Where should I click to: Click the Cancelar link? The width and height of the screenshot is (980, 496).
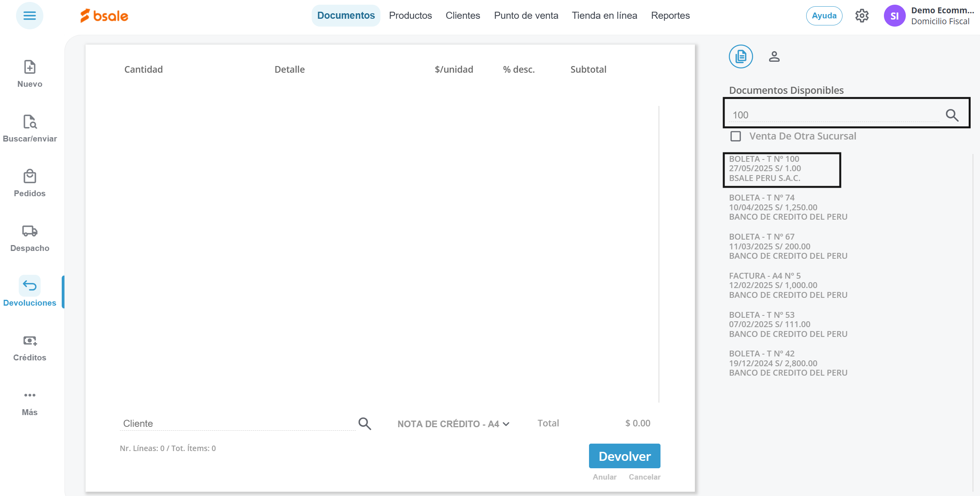click(644, 477)
